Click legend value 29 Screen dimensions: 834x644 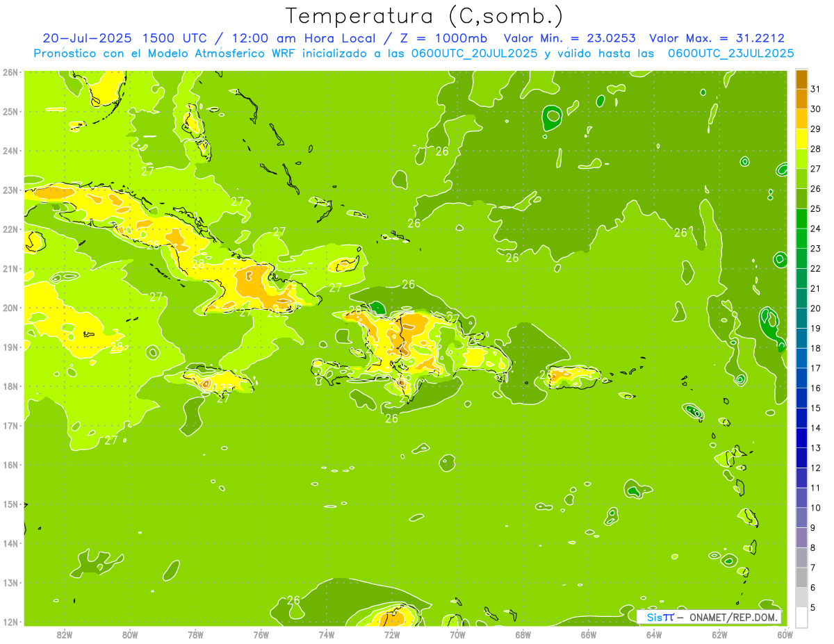tap(815, 129)
